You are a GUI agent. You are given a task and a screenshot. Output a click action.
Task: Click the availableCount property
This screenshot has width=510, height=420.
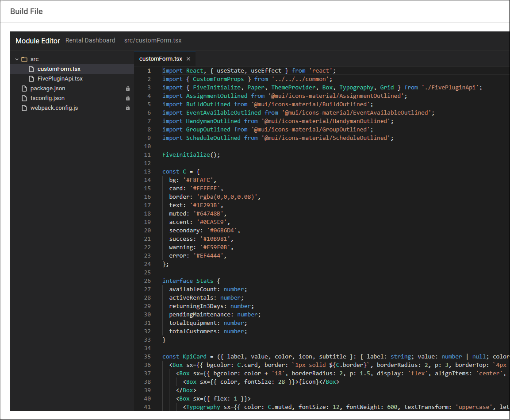[x=193, y=289]
